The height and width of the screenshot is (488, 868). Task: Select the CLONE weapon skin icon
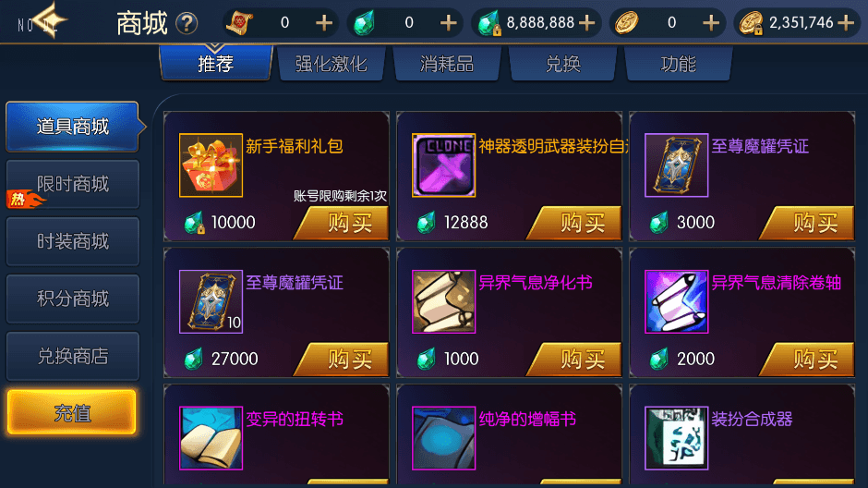tap(443, 165)
